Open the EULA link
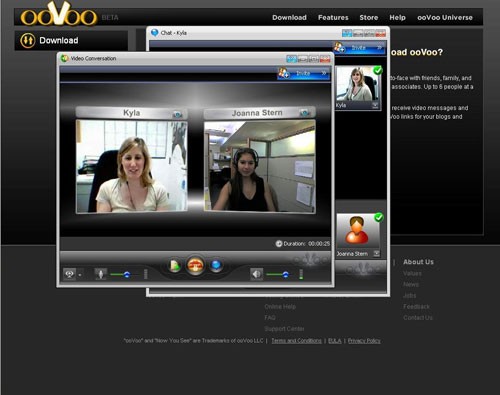This screenshot has height=395, width=500. [x=335, y=341]
